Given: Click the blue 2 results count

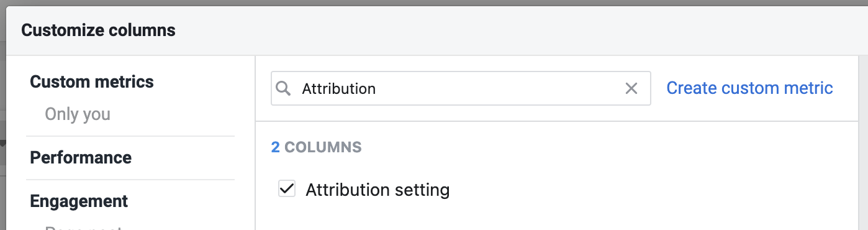Looking at the screenshot, I should 276,147.
